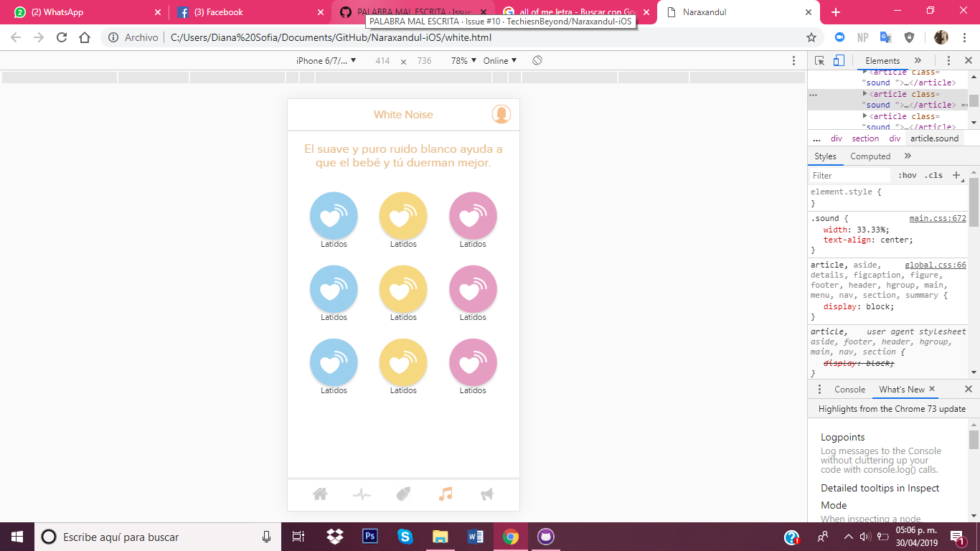Toggle the :hov element state panel

[x=908, y=175]
